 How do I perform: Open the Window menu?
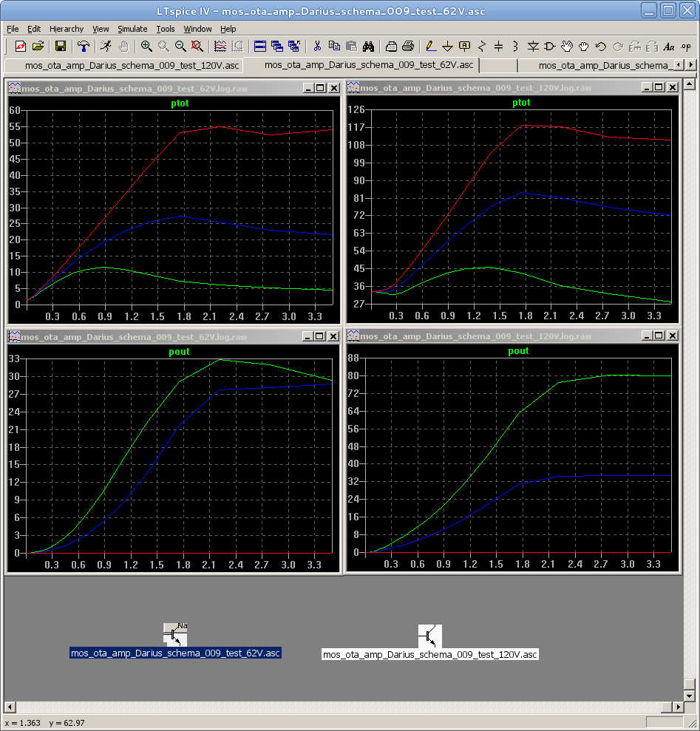click(198, 29)
